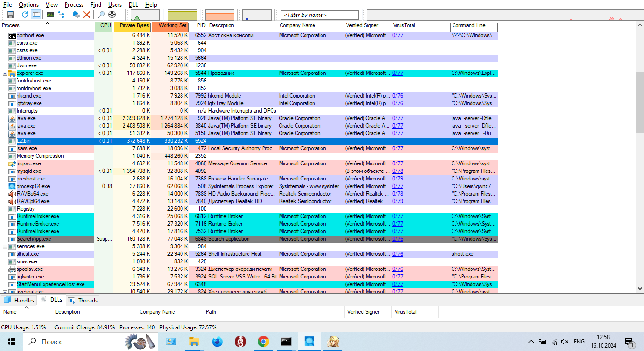The height and width of the screenshot is (351, 644).
Task: Open Google Chrome from the taskbar
Action: click(263, 342)
